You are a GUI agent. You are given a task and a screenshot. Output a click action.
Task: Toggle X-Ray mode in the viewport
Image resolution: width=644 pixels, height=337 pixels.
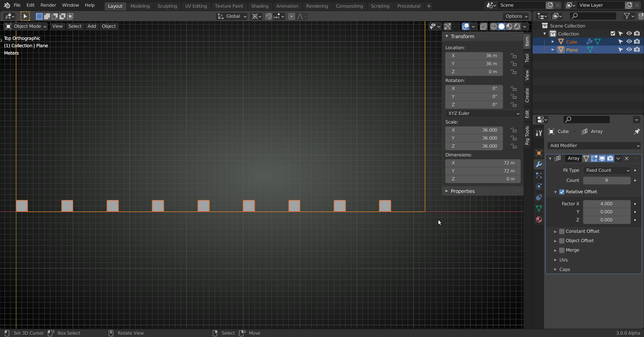click(x=483, y=26)
